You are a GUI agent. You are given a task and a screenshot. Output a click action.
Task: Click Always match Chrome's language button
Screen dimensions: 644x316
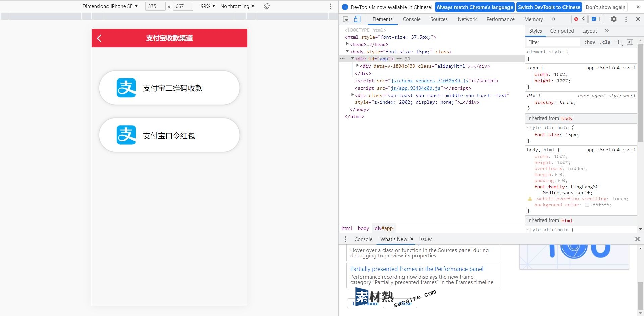point(475,7)
